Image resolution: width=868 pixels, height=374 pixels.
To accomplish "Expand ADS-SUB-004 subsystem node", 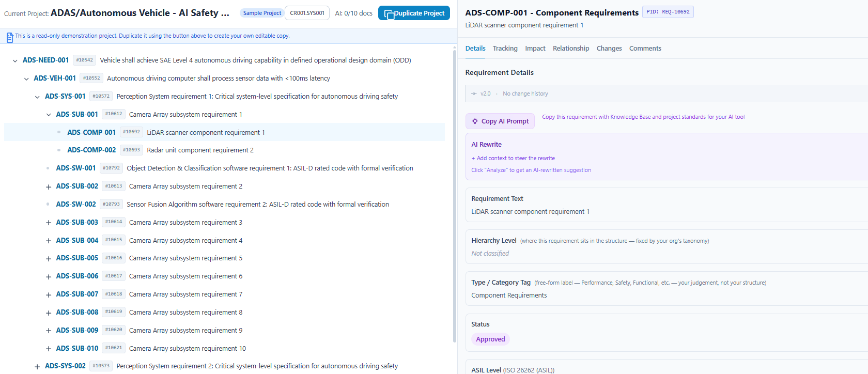I will coord(49,241).
